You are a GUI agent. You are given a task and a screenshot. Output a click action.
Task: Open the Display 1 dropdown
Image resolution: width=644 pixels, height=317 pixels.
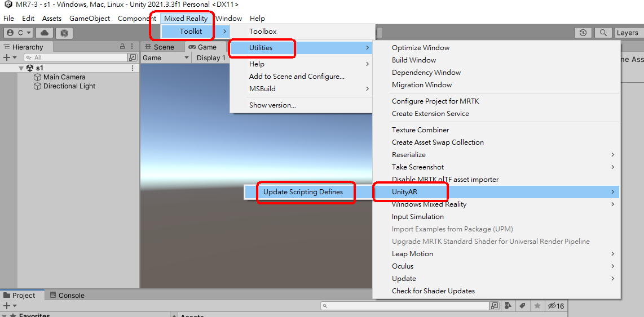(211, 58)
